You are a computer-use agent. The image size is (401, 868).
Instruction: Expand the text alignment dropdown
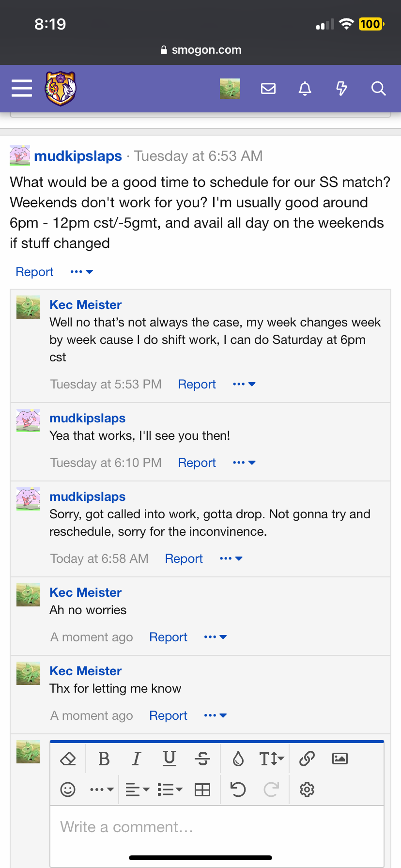click(138, 790)
